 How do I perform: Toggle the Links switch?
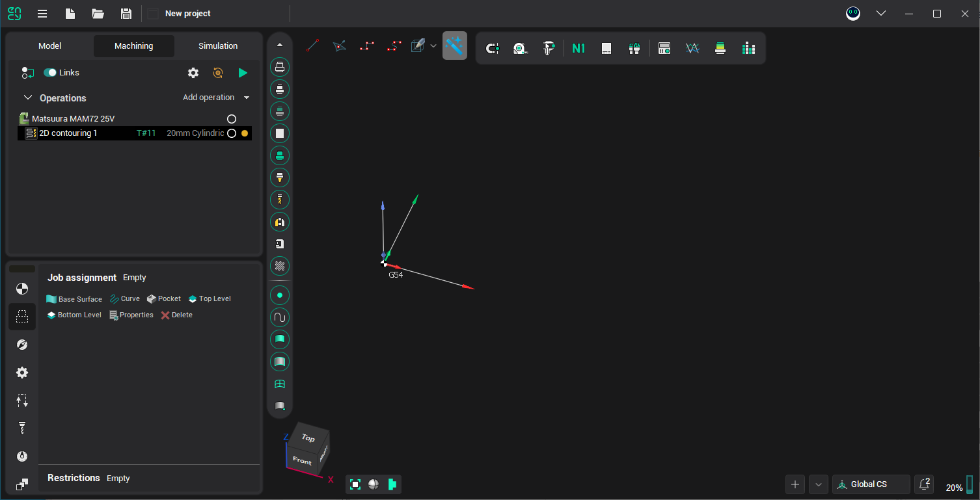tap(50, 73)
